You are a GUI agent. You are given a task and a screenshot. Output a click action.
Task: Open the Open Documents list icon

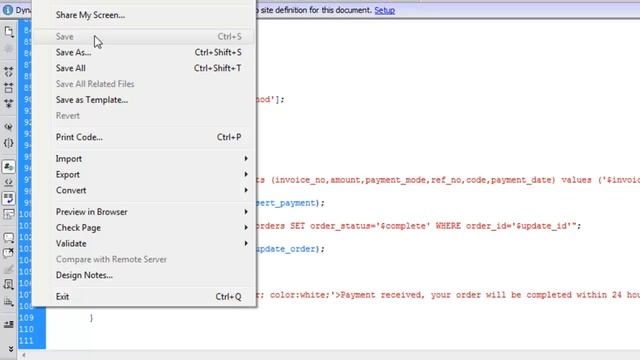9,31
